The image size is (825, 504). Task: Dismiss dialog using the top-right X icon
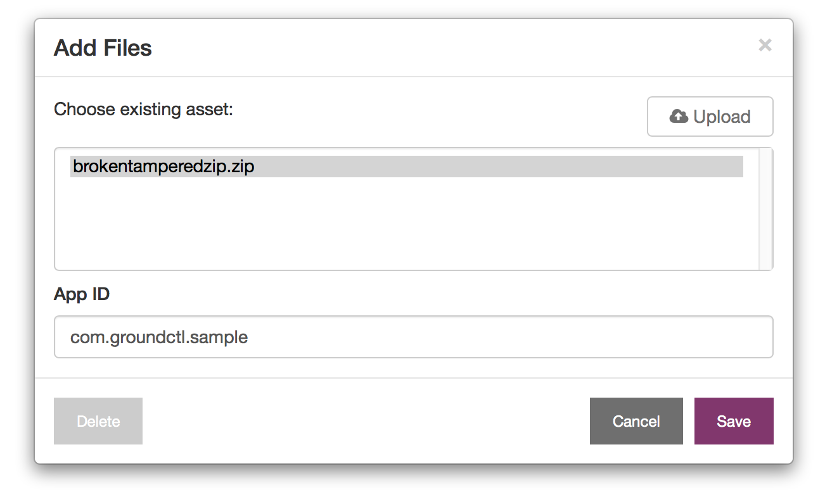pyautogui.click(x=765, y=45)
